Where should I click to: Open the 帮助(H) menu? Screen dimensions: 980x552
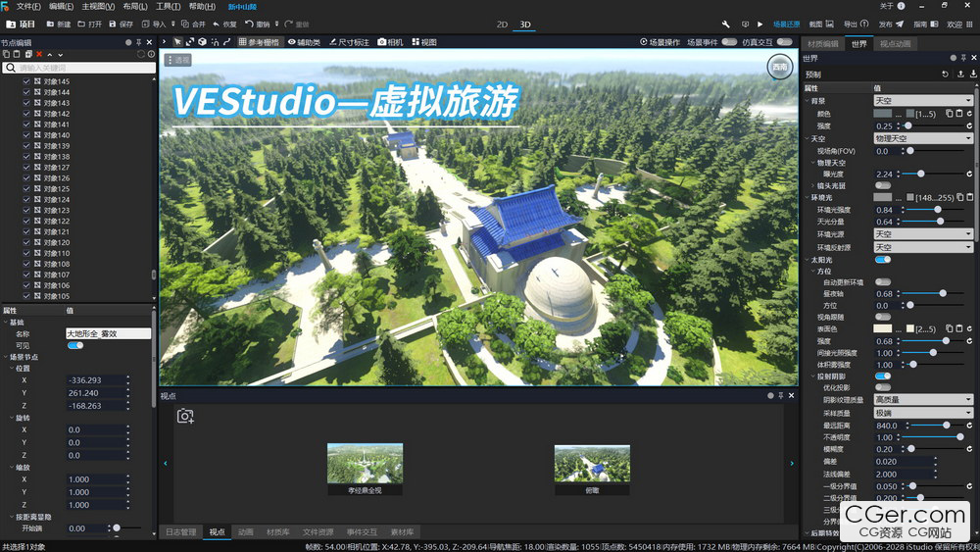[x=202, y=6]
